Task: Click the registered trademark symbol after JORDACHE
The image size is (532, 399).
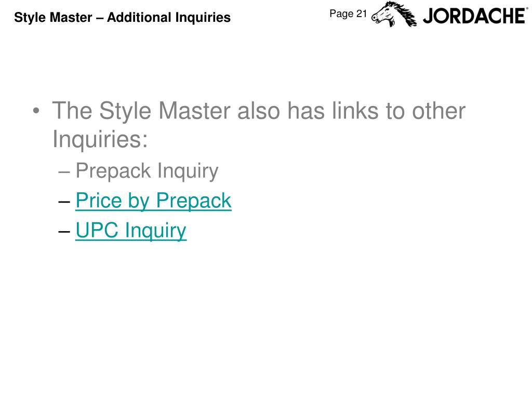Action: click(527, 8)
